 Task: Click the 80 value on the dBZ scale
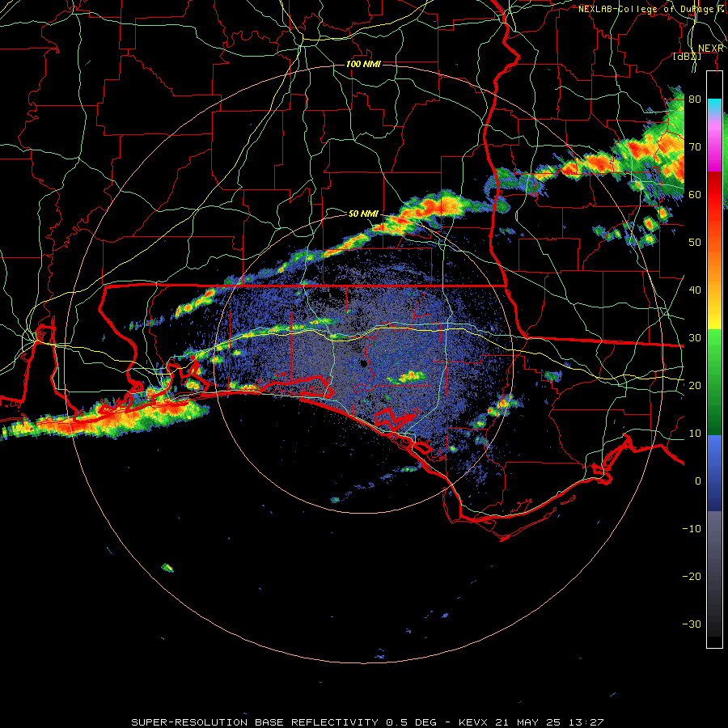coord(695,99)
